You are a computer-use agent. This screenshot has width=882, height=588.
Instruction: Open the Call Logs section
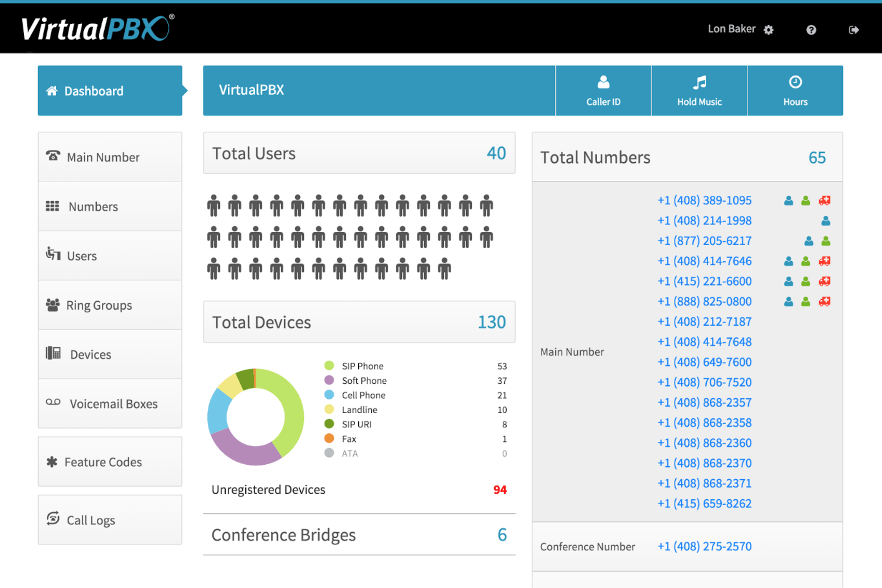90,520
